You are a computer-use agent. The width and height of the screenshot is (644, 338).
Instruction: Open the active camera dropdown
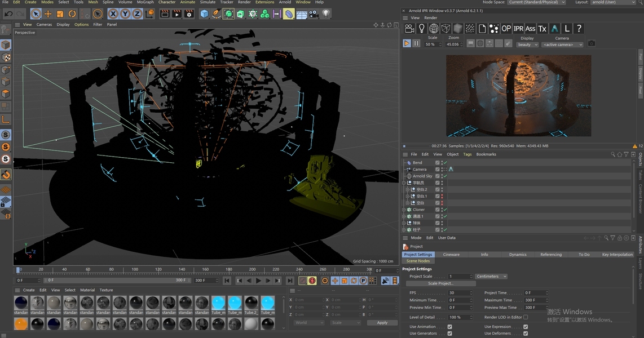(x=562, y=45)
